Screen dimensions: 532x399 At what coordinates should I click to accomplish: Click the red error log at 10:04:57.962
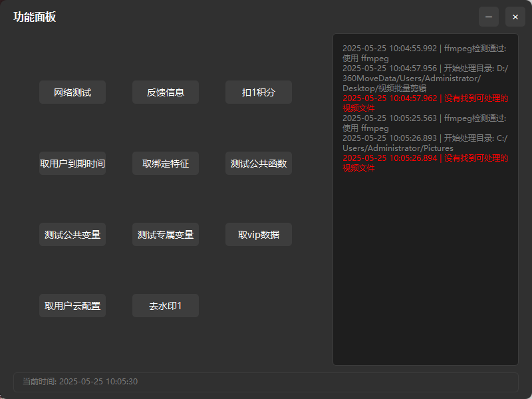(424, 103)
